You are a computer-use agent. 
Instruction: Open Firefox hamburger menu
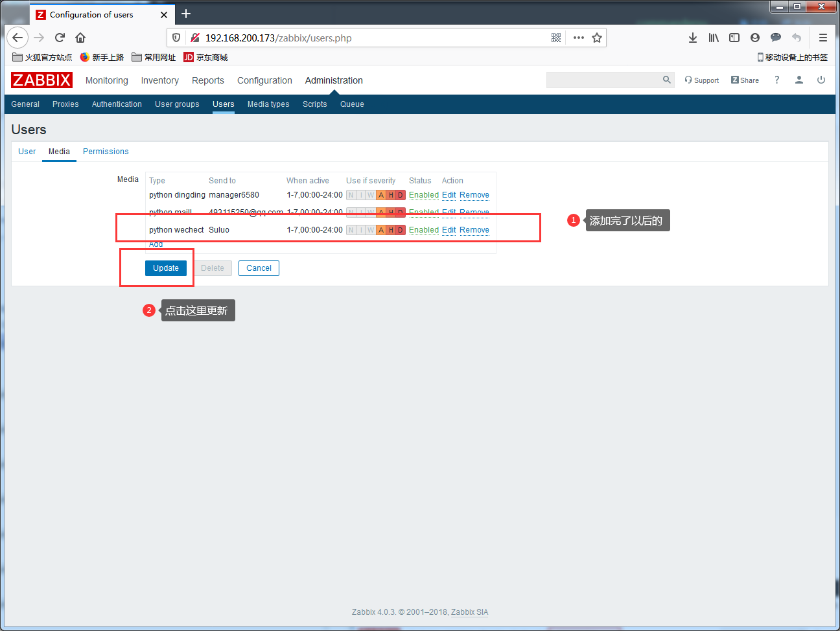(x=823, y=38)
